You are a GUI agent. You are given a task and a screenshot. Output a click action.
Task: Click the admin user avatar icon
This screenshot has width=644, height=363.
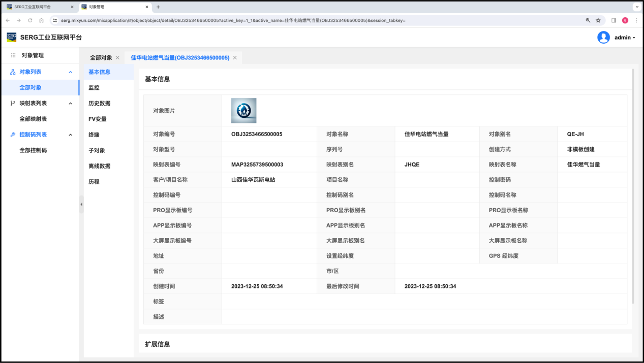(x=603, y=38)
